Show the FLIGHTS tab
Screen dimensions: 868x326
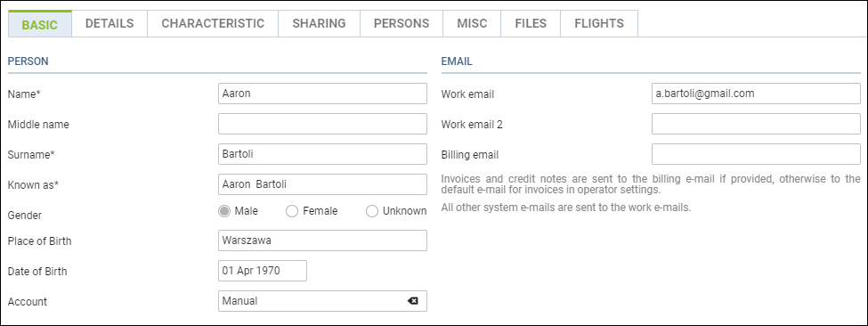pos(599,24)
